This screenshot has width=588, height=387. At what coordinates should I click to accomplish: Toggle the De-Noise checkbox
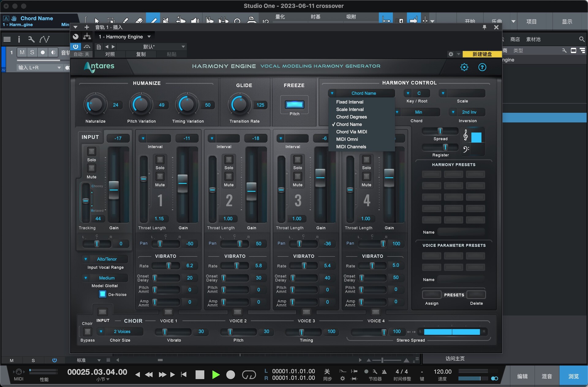click(x=103, y=294)
